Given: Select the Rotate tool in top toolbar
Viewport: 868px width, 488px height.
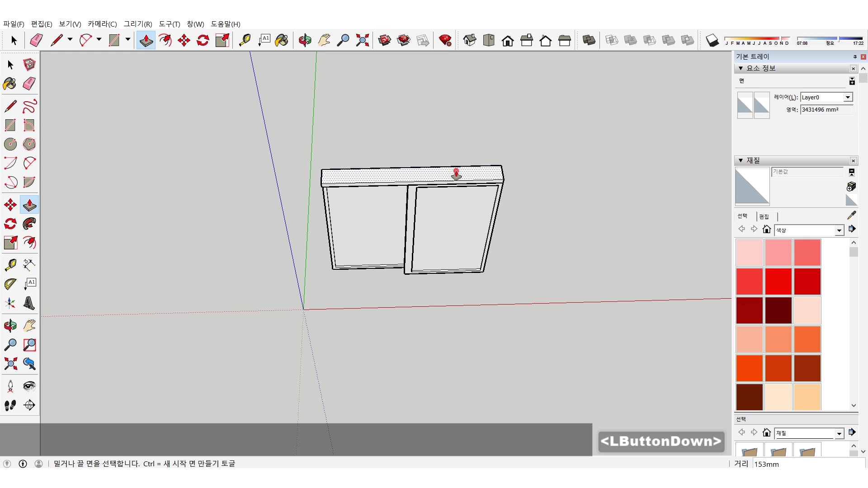Looking at the screenshot, I should [x=203, y=40].
